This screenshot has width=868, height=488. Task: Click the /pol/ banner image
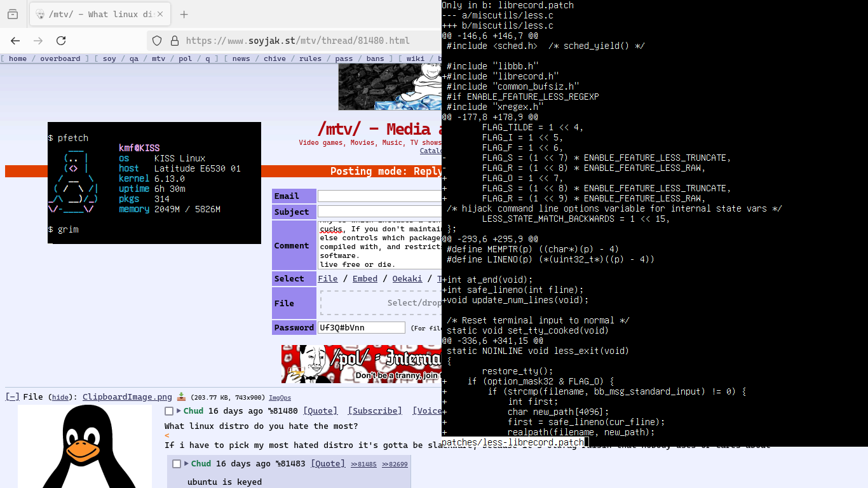(x=362, y=364)
